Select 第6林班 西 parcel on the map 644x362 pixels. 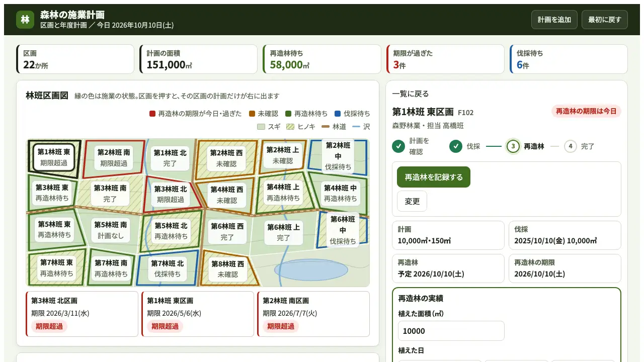click(227, 232)
